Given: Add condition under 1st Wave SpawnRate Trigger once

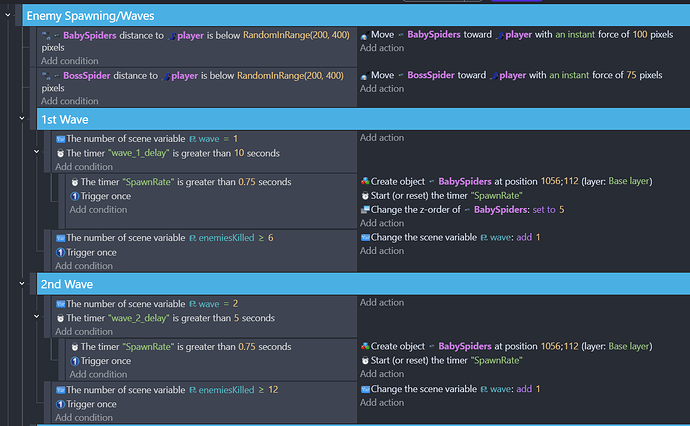Looking at the screenshot, I should click(x=98, y=209).
